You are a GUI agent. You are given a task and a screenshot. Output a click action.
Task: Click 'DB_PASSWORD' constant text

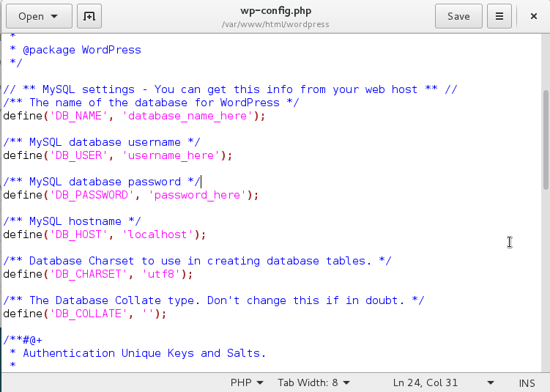click(92, 195)
